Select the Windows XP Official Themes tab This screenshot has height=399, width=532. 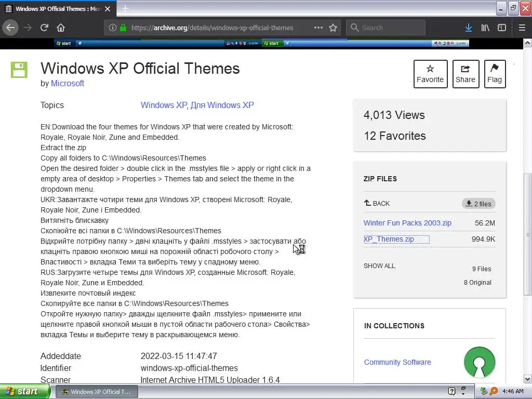(58, 9)
